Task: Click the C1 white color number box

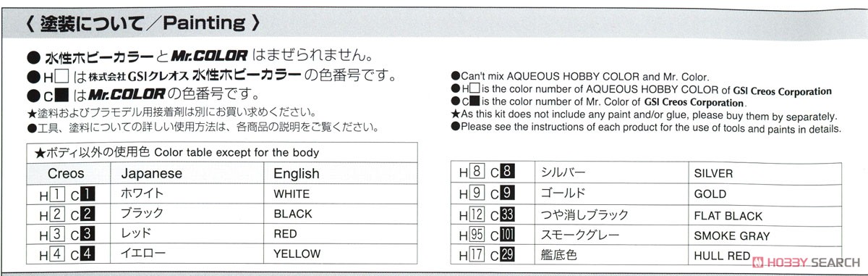Action: (87, 194)
